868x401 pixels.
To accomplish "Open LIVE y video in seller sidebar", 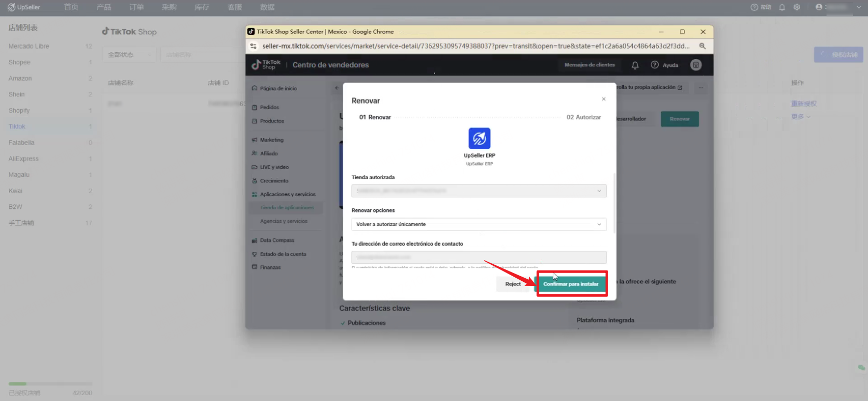I will click(274, 167).
